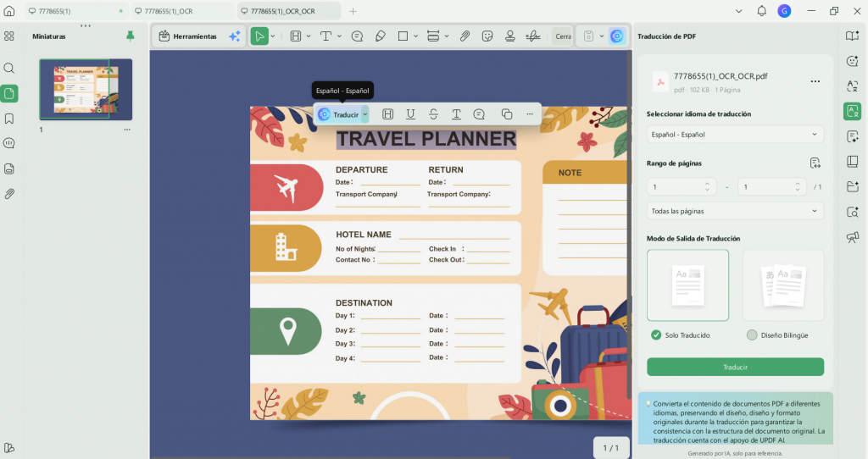Select the comment note tool in top toolbar

[x=357, y=36]
